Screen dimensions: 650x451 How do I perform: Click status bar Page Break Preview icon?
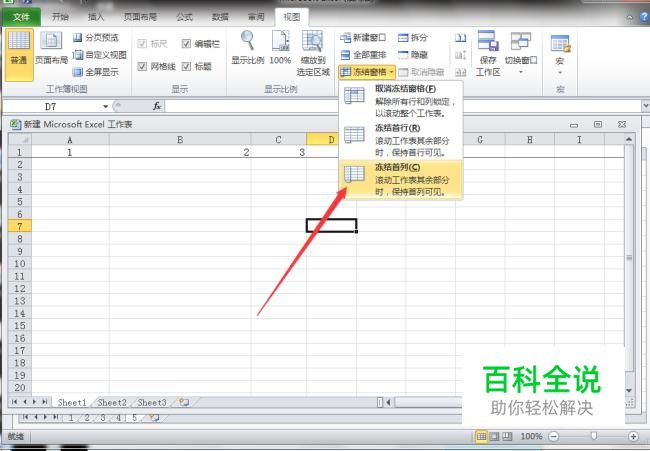click(x=507, y=436)
